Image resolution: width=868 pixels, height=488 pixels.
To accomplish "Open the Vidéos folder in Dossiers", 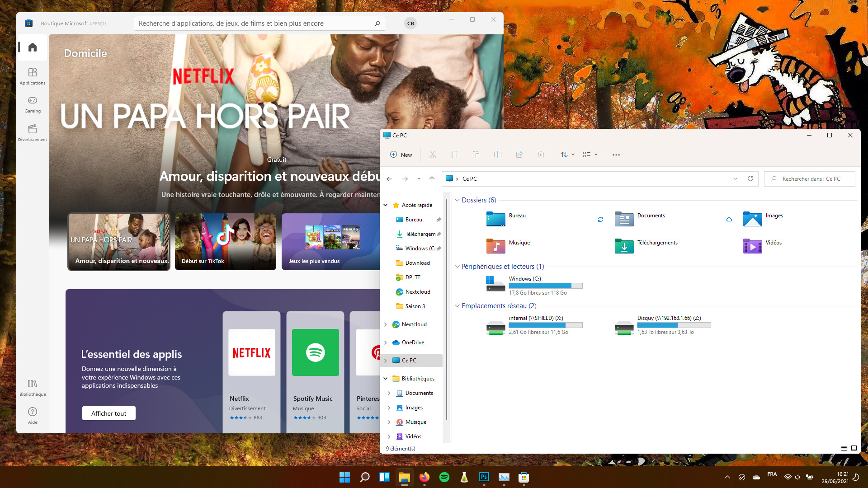I will tap(762, 246).
